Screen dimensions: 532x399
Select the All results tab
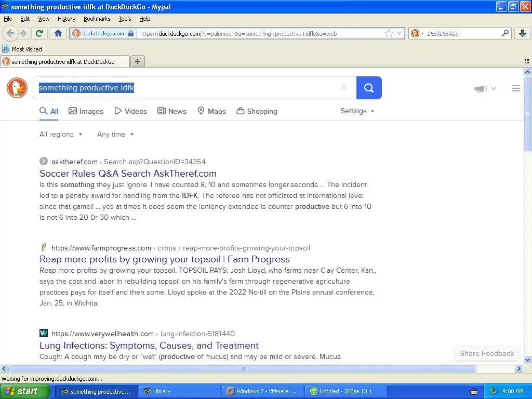(49, 111)
